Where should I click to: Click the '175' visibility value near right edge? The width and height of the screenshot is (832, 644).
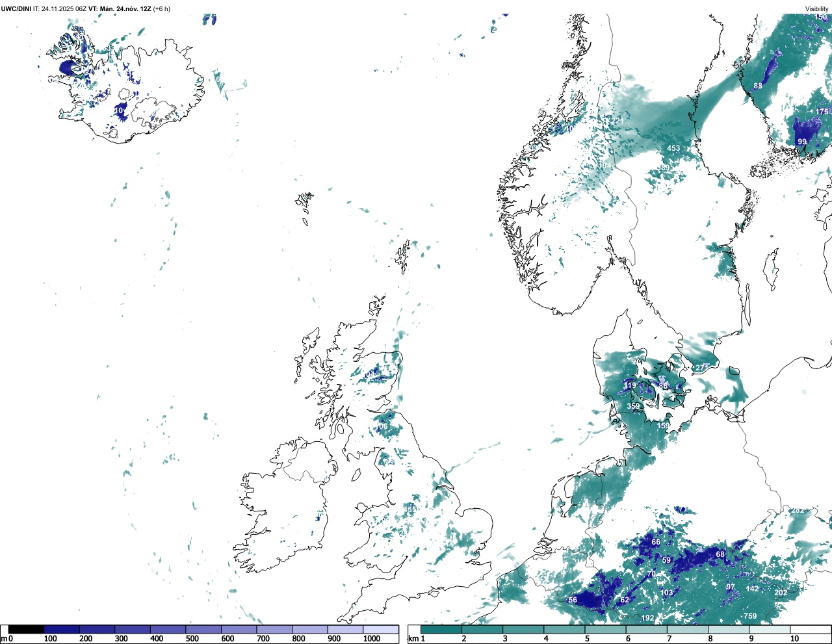coord(822,112)
